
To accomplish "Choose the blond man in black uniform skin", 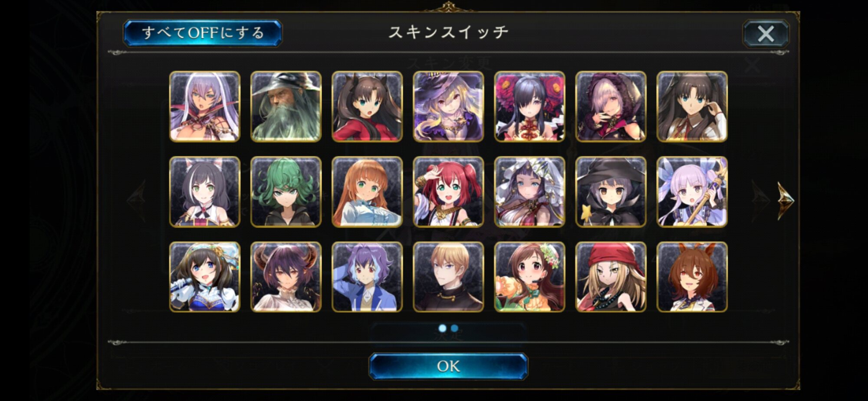I will [448, 277].
